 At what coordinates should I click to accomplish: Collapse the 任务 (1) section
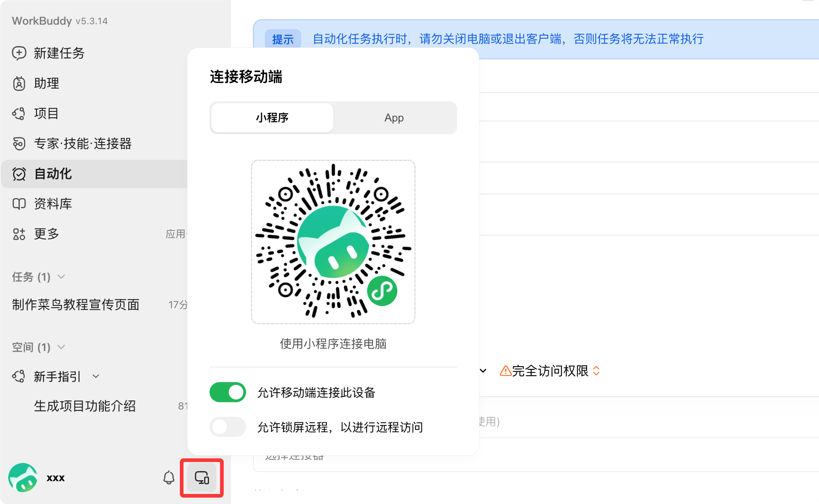point(62,277)
